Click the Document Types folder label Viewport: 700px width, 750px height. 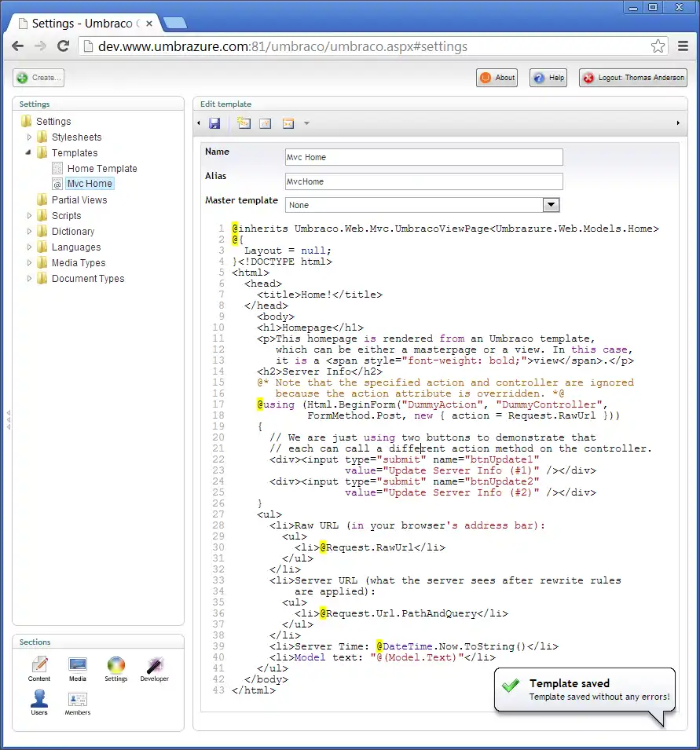[88, 278]
